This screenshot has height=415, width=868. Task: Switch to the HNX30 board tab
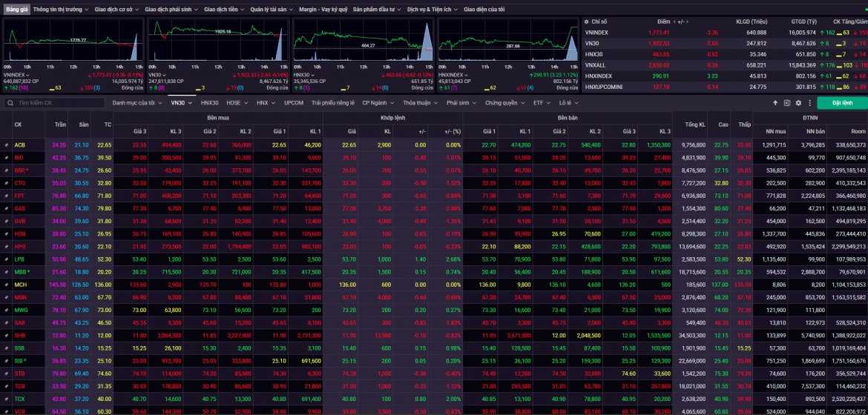209,103
